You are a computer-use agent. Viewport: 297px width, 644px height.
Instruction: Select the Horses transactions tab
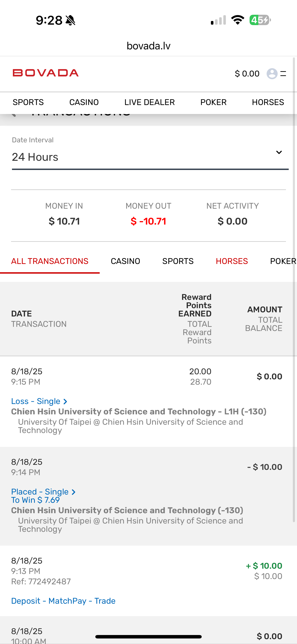(232, 261)
